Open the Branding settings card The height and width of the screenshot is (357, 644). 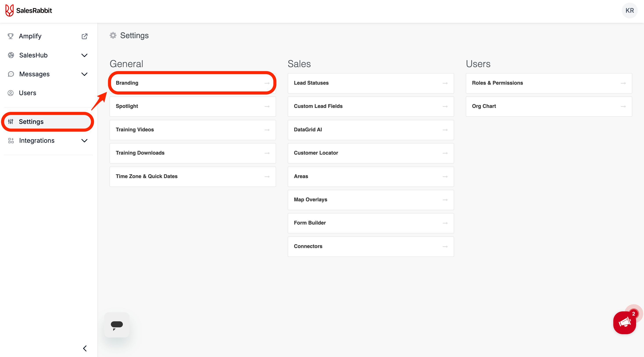point(193,83)
